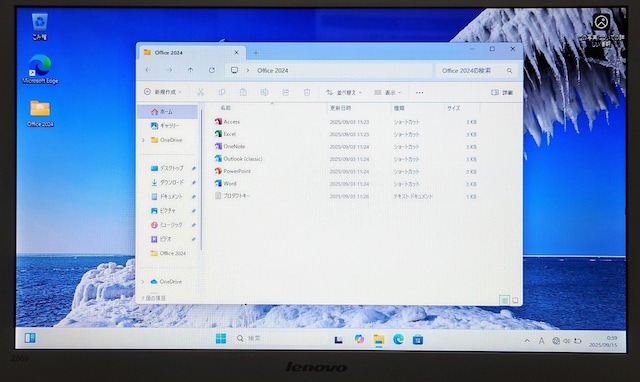Click Office 2024 breadcrumb in address bar

(x=273, y=70)
